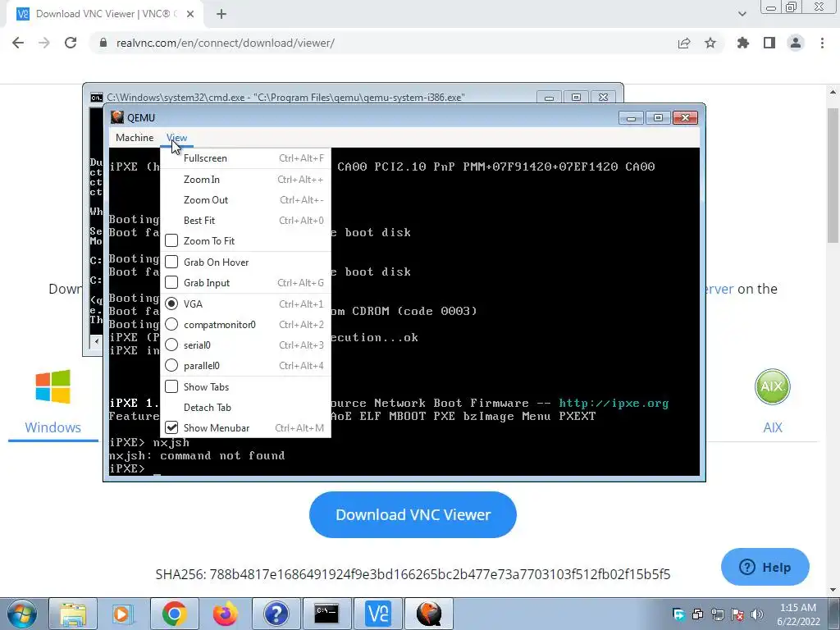Share this page via share icon

pos(684,43)
